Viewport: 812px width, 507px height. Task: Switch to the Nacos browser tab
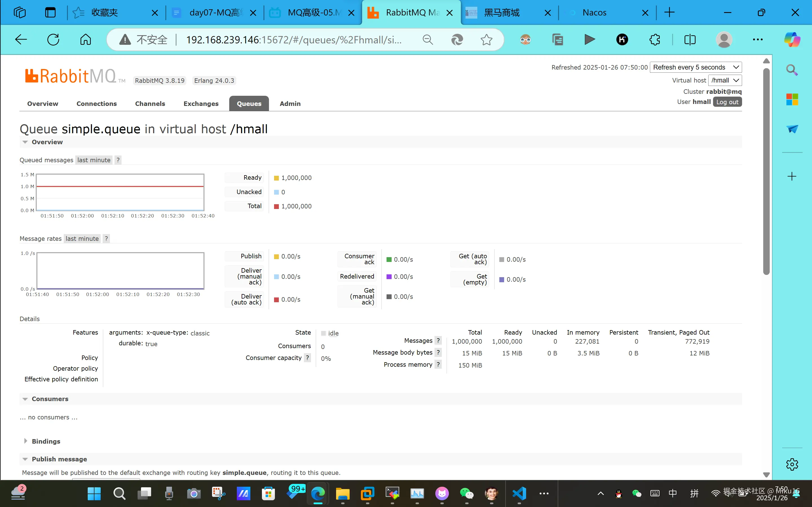pos(594,13)
